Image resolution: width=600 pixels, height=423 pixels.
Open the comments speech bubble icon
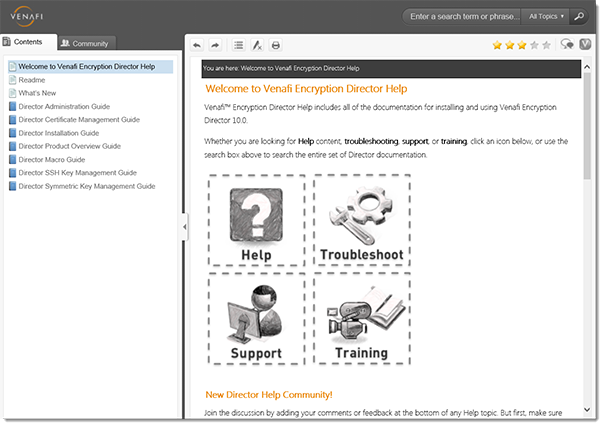pos(567,45)
